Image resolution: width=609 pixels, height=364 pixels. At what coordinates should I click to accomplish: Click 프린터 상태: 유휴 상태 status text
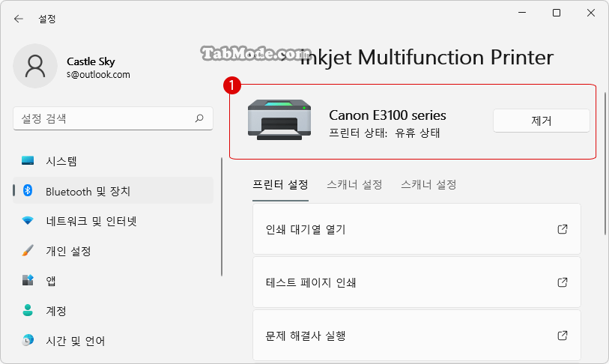click(384, 133)
